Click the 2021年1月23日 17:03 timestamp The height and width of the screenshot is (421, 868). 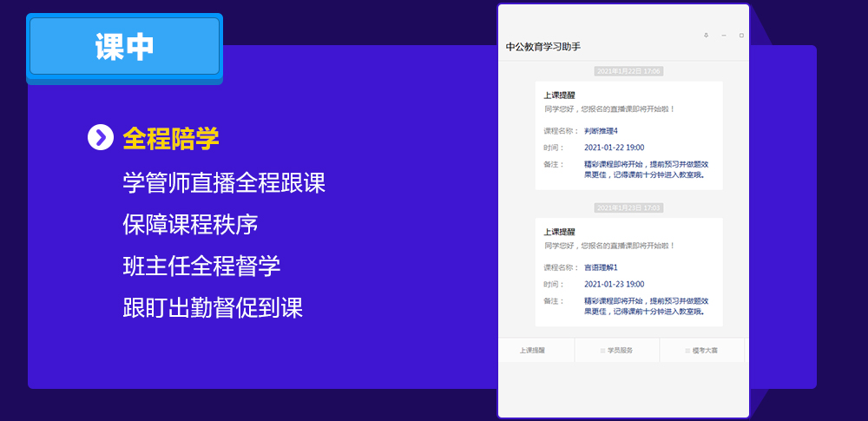pyautogui.click(x=628, y=208)
